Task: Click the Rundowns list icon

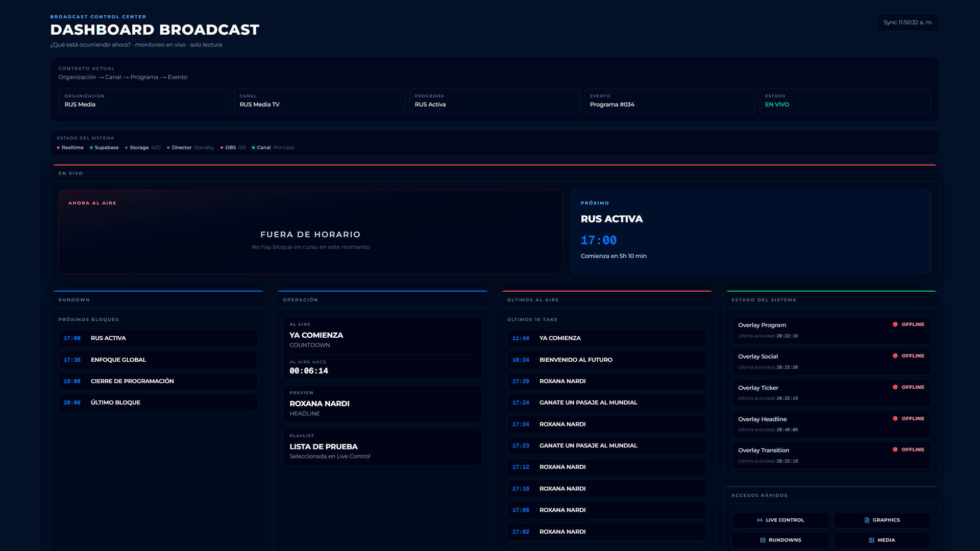Action: [x=763, y=540]
